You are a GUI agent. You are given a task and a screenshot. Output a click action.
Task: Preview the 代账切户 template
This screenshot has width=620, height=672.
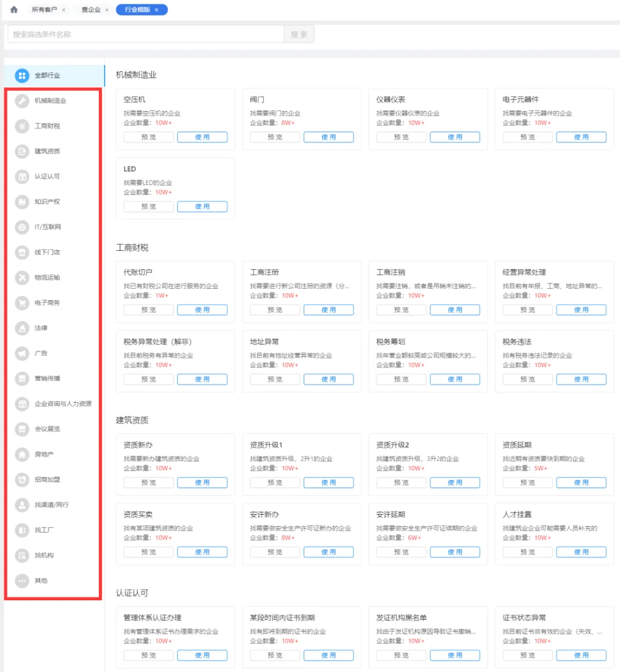(148, 310)
